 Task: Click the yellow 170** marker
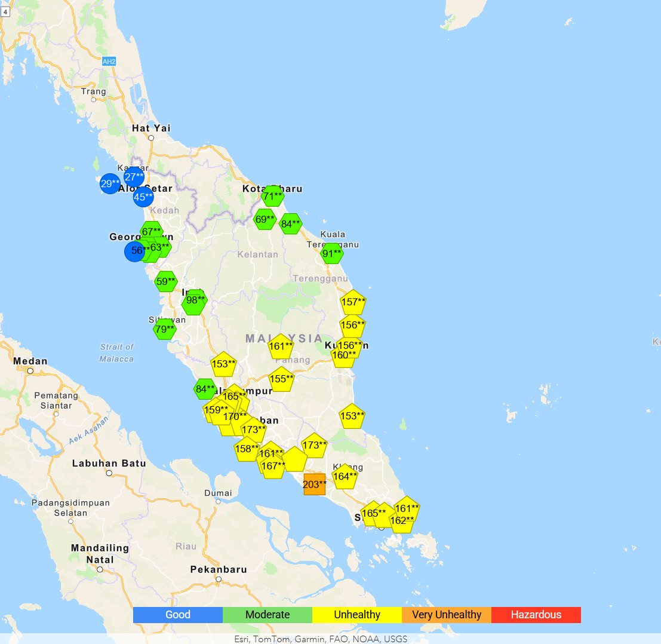click(235, 416)
